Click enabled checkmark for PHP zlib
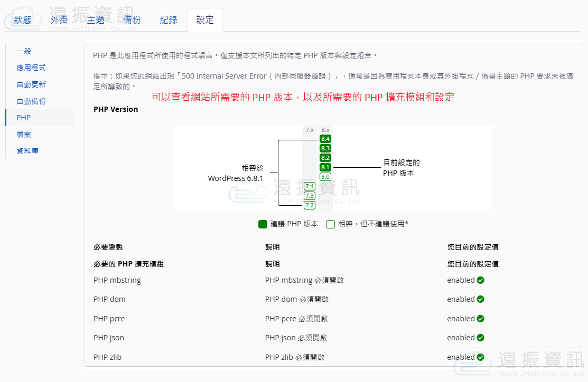Viewport: 588px width, 382px height. [480, 357]
